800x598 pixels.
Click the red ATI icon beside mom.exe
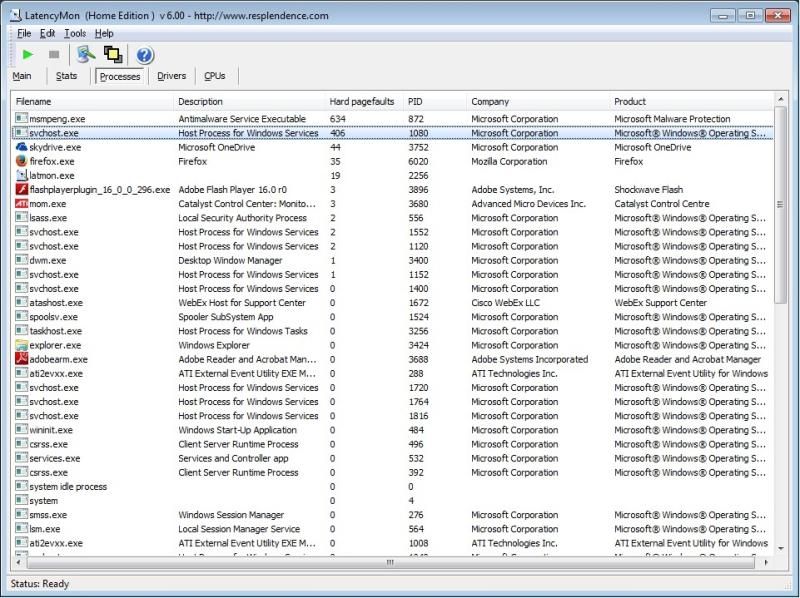(x=23, y=203)
